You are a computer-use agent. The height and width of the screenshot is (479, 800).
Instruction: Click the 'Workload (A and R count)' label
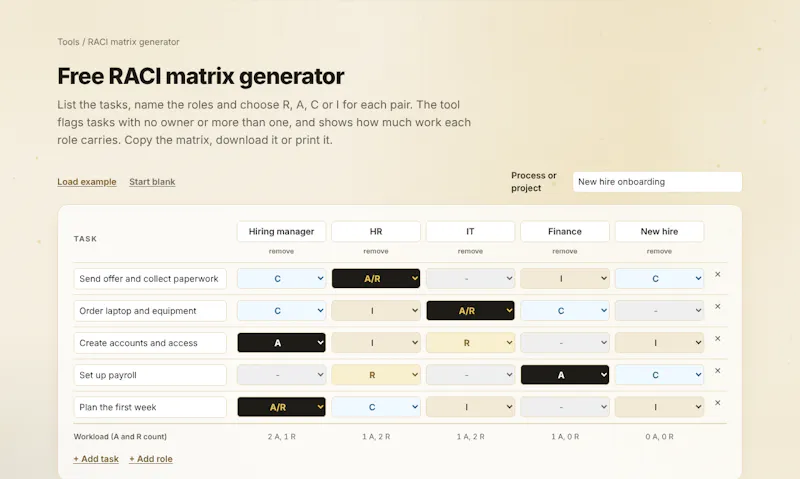120,437
